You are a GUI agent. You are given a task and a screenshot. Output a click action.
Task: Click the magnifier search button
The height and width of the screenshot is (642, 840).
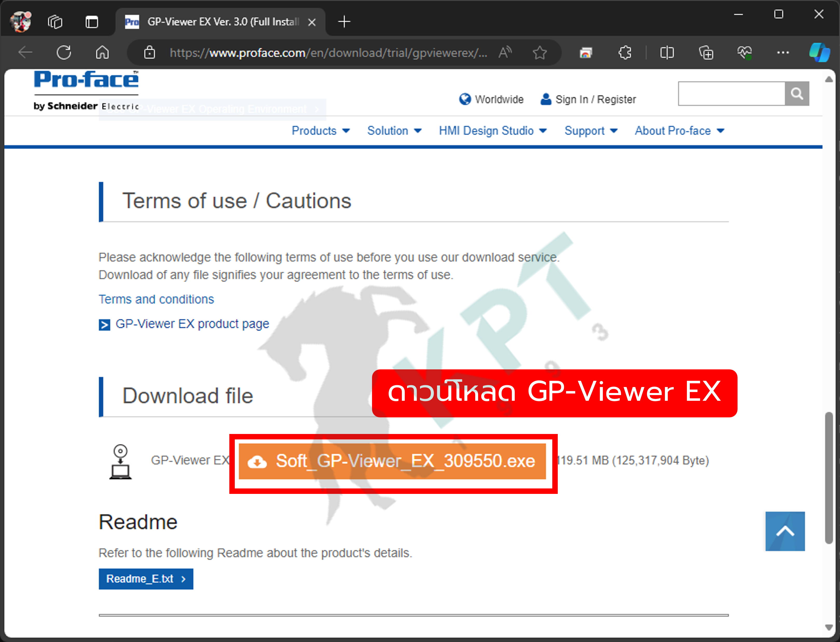tap(797, 93)
